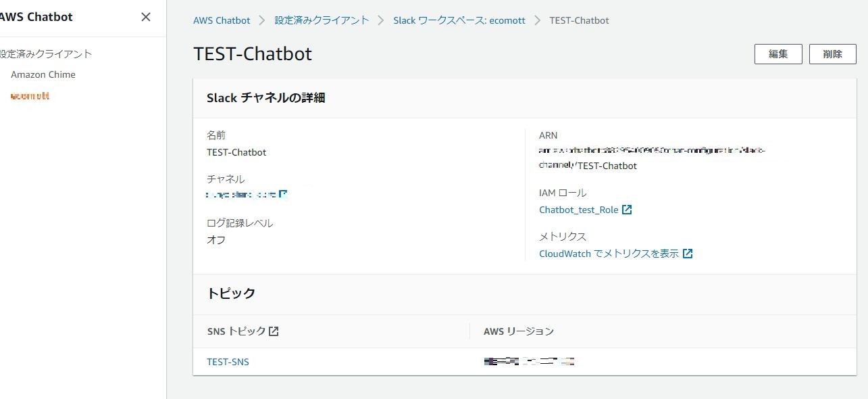Image resolution: width=868 pixels, height=399 pixels.
Task: Open Slack ワークスペース: ecomott breadcrumb
Action: 459,20
